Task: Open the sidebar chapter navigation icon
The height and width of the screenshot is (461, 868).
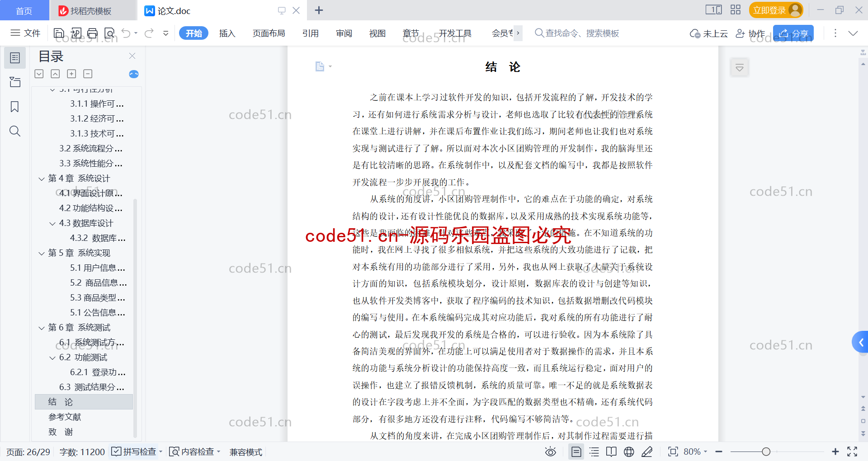Action: coord(15,82)
